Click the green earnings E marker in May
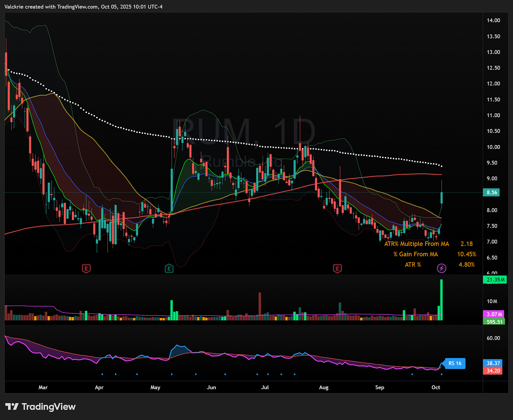This screenshot has width=513, height=420. (x=169, y=269)
